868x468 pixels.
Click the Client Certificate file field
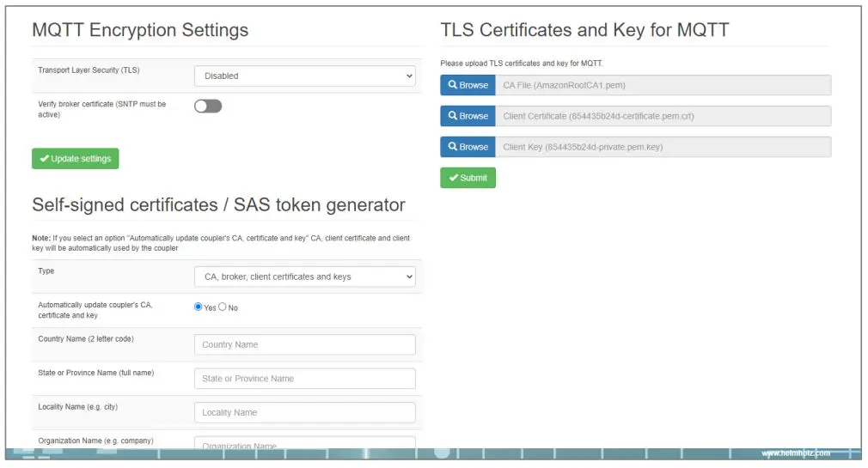point(663,116)
